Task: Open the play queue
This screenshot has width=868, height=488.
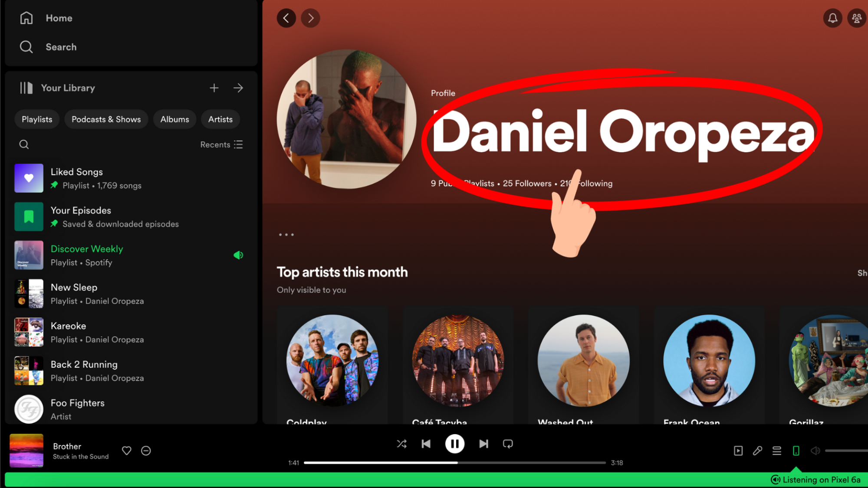Action: 777,451
